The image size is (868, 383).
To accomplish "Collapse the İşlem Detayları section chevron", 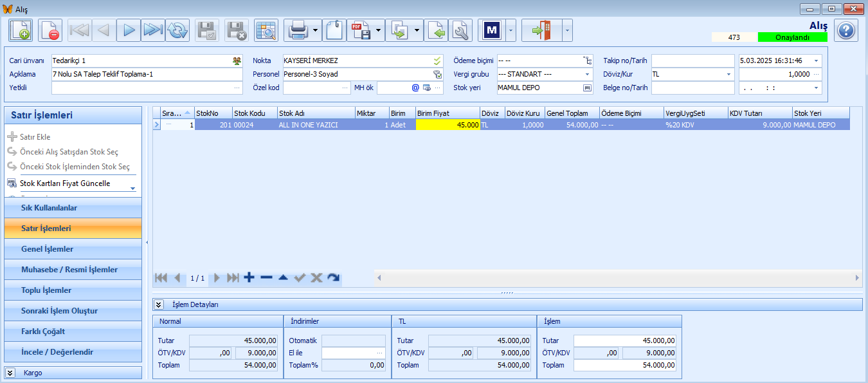I will pyautogui.click(x=159, y=304).
